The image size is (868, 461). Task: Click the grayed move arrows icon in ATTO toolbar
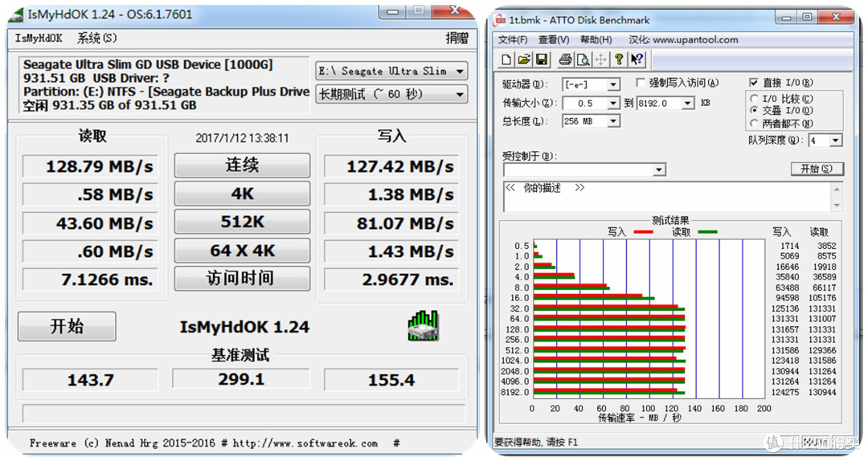[x=600, y=59]
